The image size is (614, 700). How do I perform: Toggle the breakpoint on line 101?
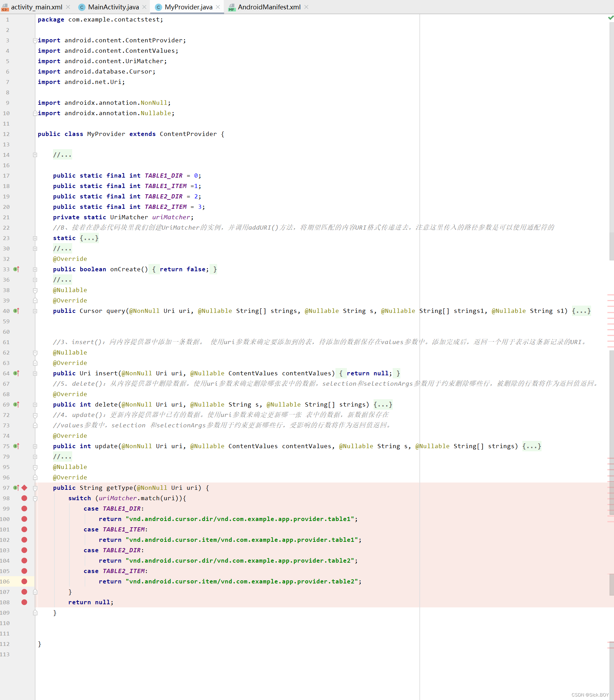(24, 529)
